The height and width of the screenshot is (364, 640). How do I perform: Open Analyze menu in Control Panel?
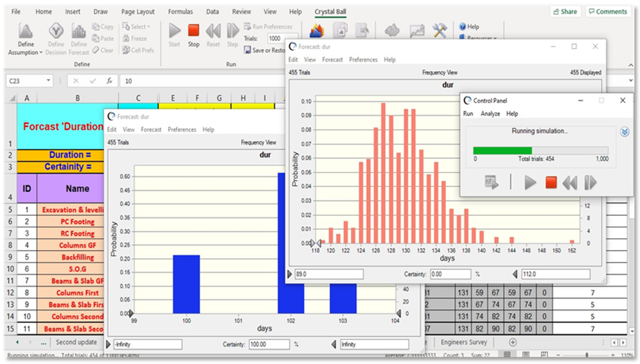click(x=490, y=114)
